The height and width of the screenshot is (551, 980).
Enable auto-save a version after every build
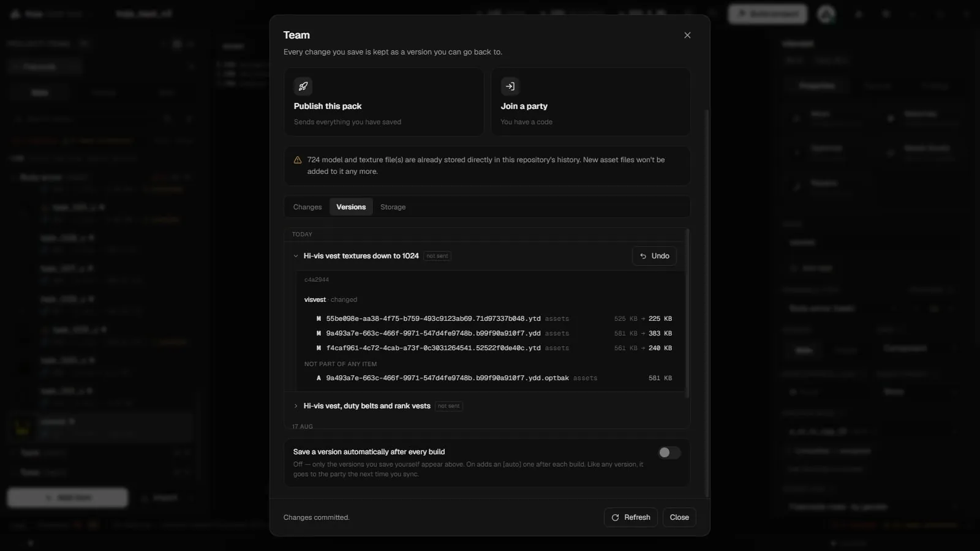[669, 452]
